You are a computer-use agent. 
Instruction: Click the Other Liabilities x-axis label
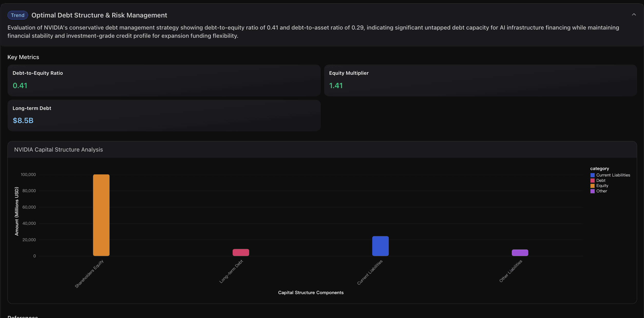coord(510,271)
